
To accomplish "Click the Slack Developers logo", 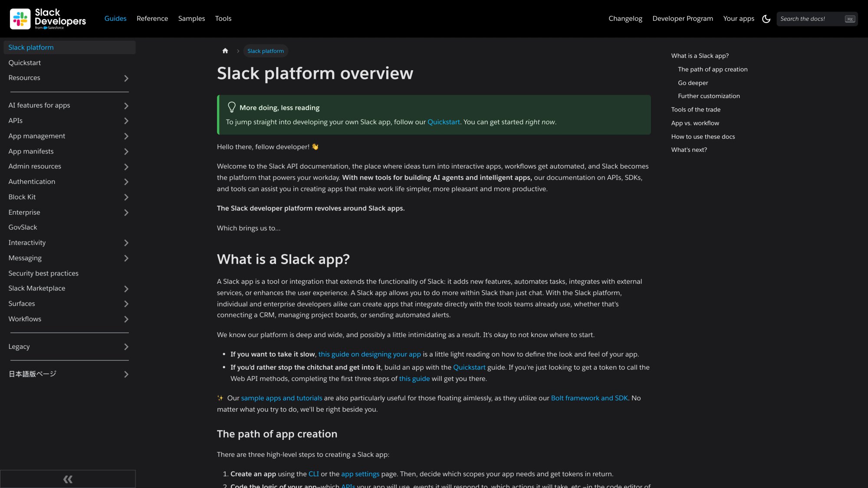I will tap(48, 18).
